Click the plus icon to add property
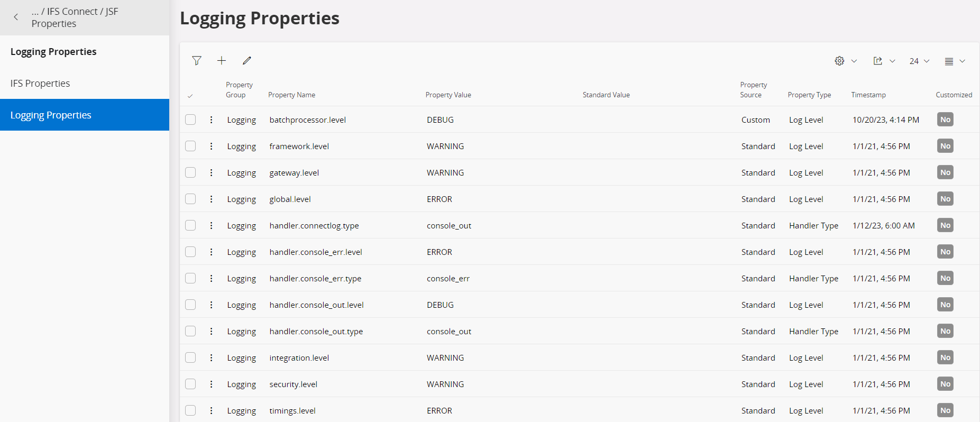 [222, 61]
